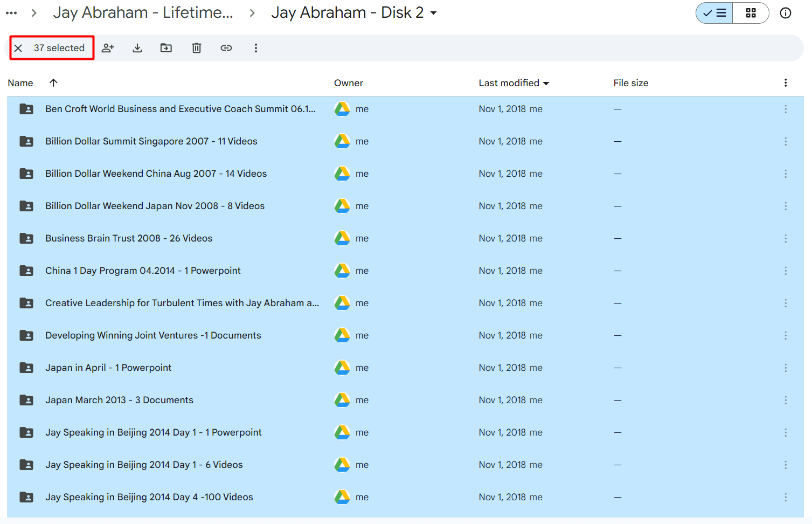The height and width of the screenshot is (524, 812).
Task: Open more actions for Business Brain Trust 2008 row
Action: click(x=786, y=238)
